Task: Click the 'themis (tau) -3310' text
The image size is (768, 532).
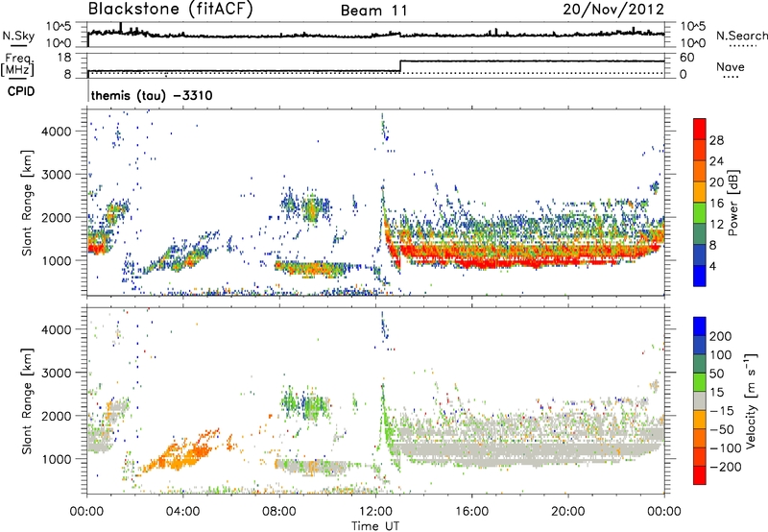Action: 152,95
